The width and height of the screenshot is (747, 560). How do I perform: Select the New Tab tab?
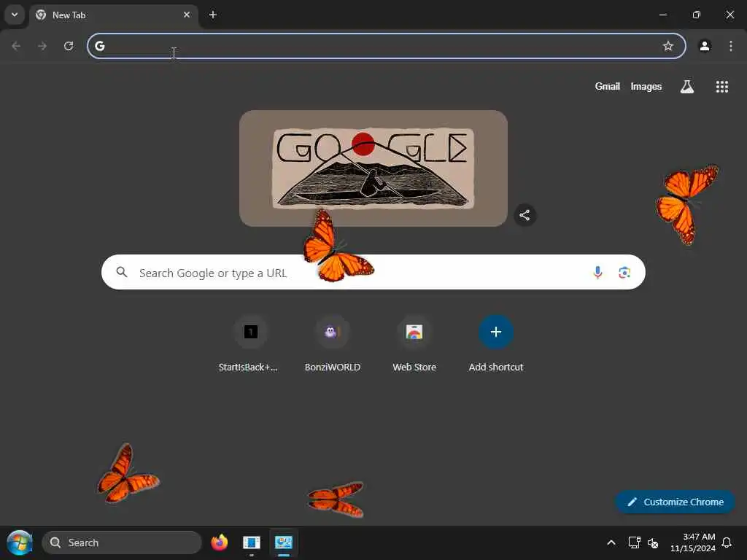[115, 15]
